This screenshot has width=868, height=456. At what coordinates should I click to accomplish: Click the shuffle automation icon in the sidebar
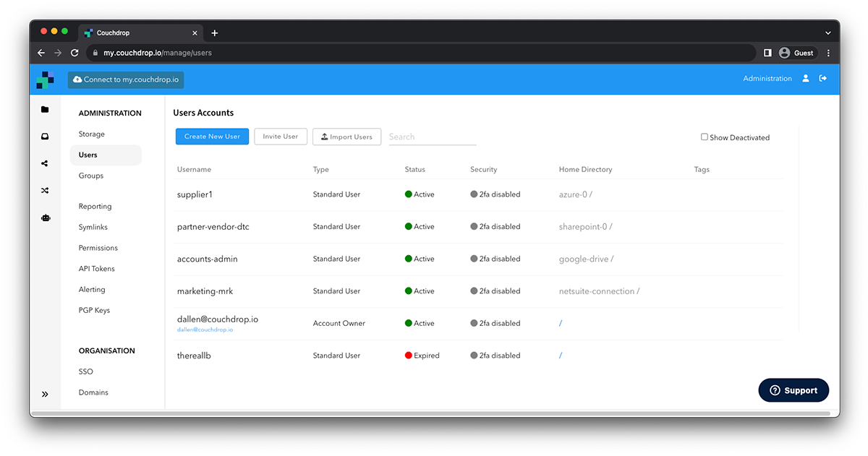click(x=45, y=190)
